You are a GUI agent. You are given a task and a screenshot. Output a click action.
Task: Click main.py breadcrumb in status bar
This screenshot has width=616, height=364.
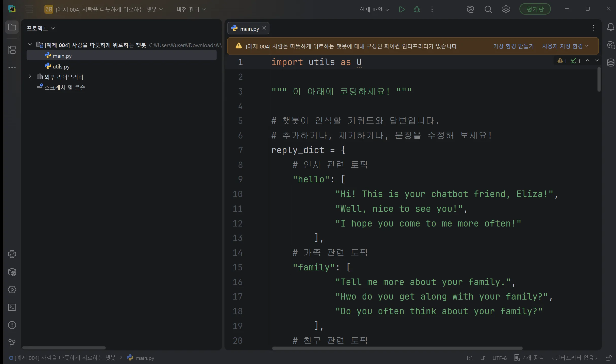point(141,358)
